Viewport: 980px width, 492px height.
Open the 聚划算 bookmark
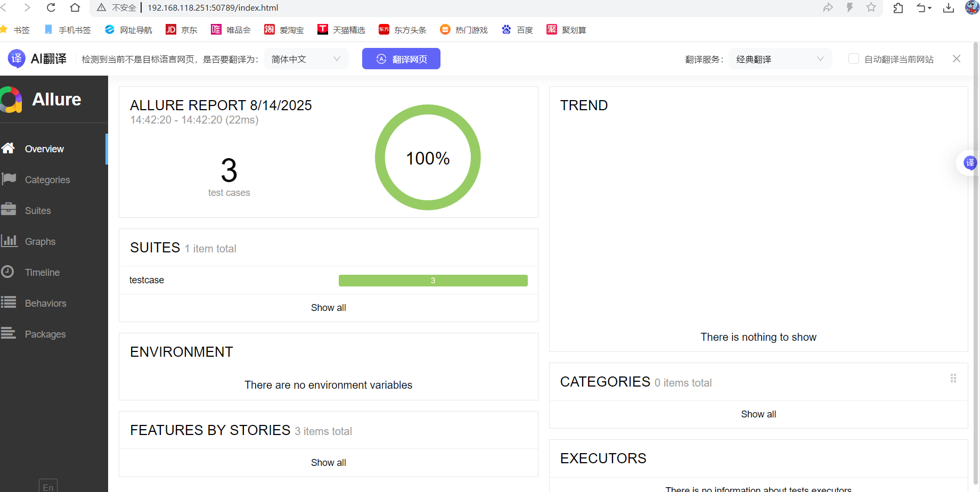566,30
